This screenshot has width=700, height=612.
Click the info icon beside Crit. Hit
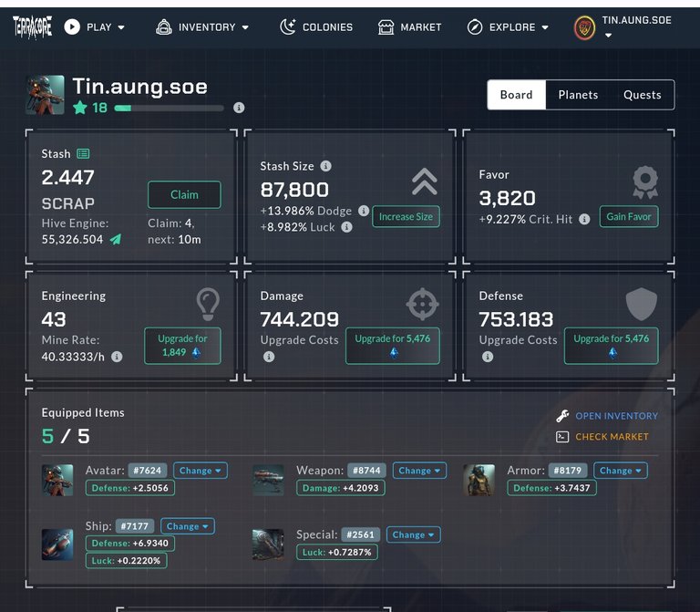pos(584,219)
